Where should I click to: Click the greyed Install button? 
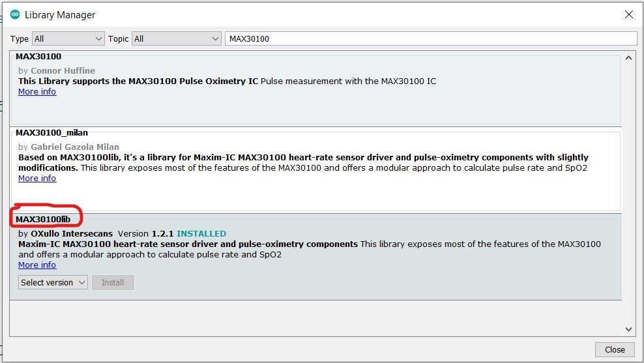coord(113,283)
